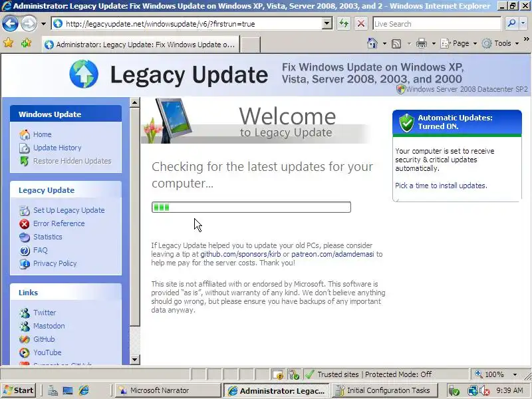Select the Legacy Update browser tab
Screen dimensions: 532x399
click(141, 45)
